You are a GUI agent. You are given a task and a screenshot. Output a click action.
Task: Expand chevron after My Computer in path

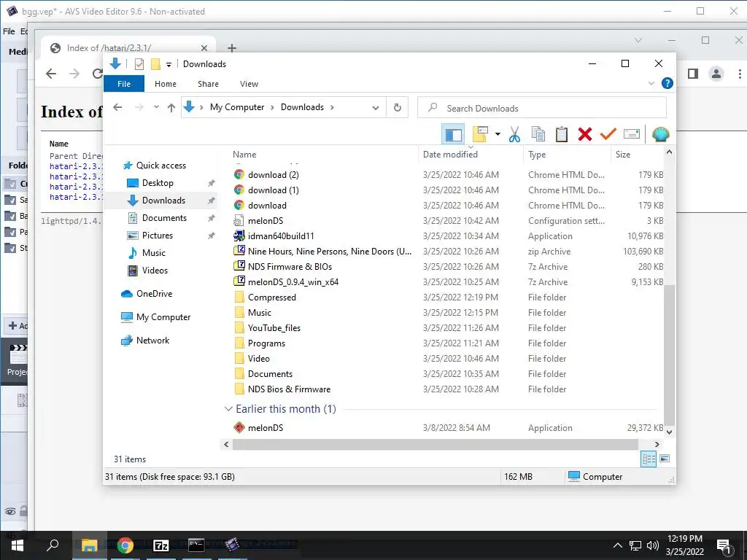(x=272, y=107)
